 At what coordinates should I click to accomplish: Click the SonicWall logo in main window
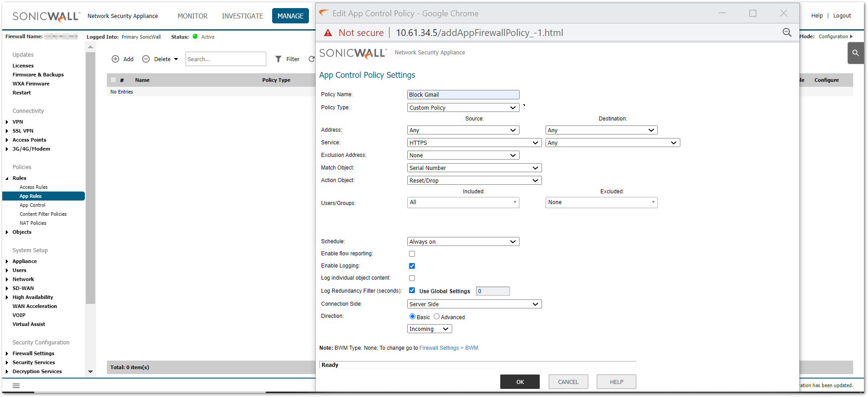46,16
